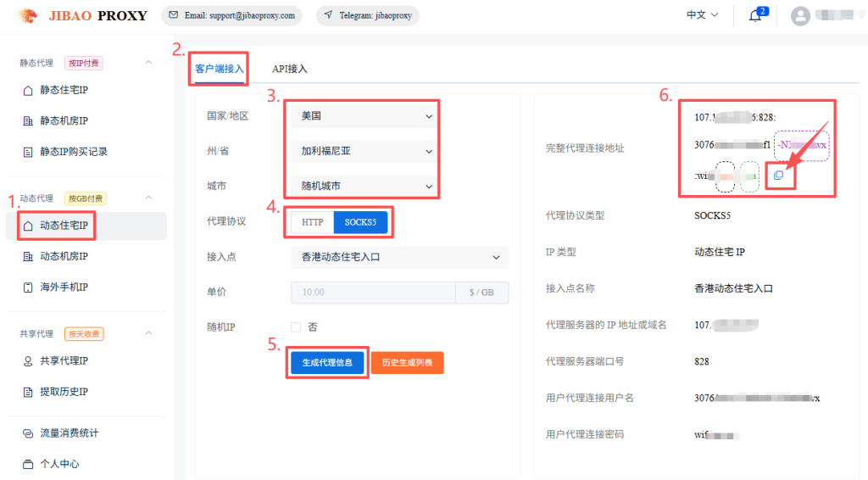Screen dimensions: 868x480
Task: Click the user avatar icon
Action: 800,16
